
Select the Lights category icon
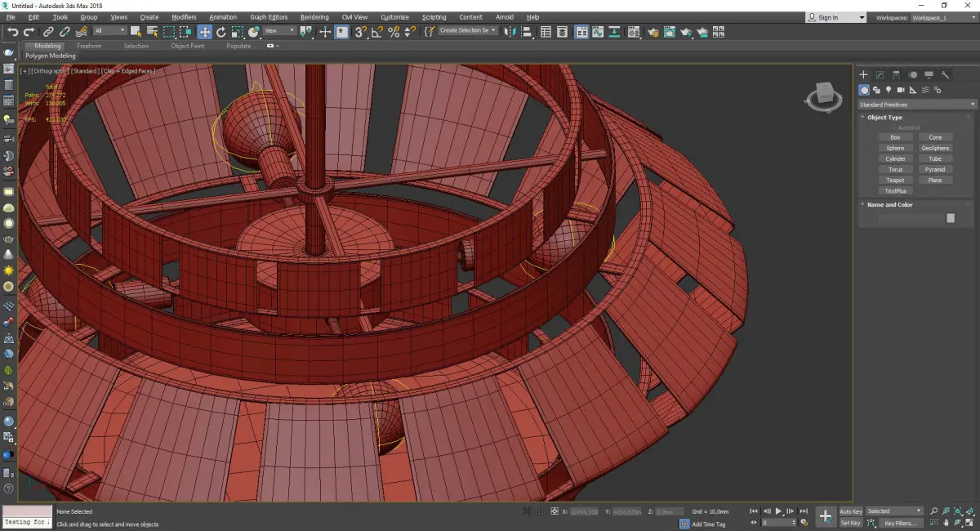pyautogui.click(x=889, y=90)
